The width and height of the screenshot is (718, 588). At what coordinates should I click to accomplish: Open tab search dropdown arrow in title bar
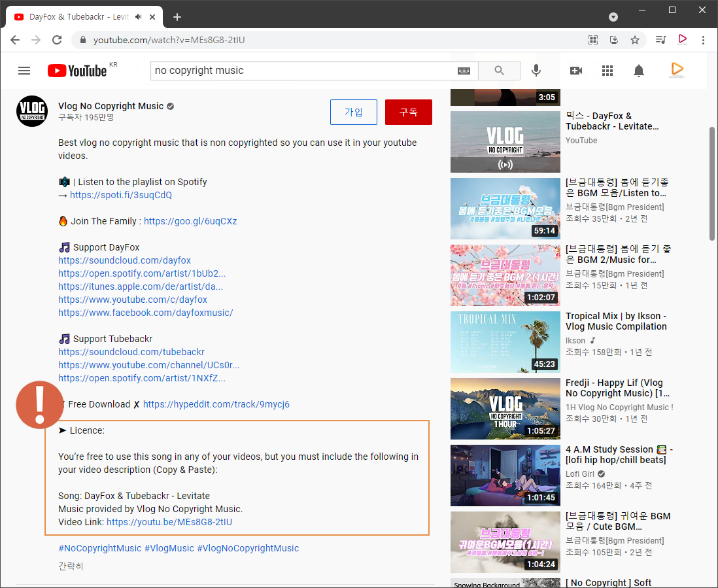pos(613,17)
